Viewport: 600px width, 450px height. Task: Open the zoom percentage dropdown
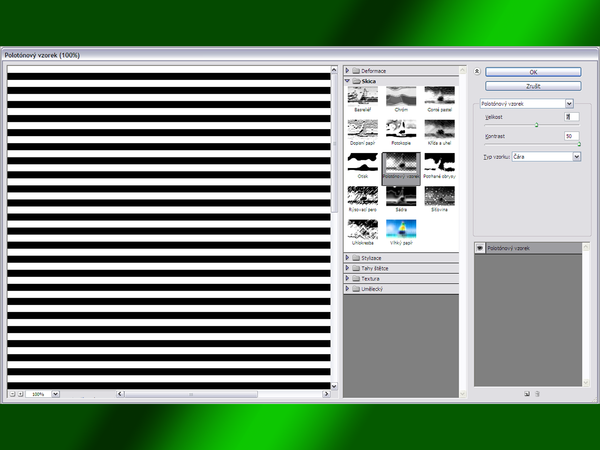coord(55,394)
